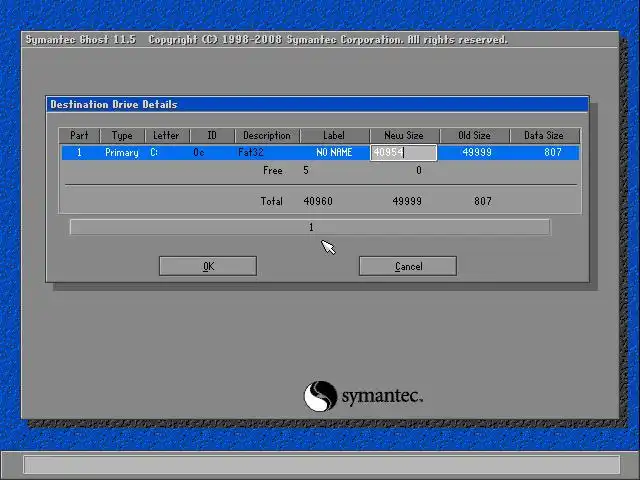Click the status bar at the bottom
The height and width of the screenshot is (480, 640).
point(322,465)
